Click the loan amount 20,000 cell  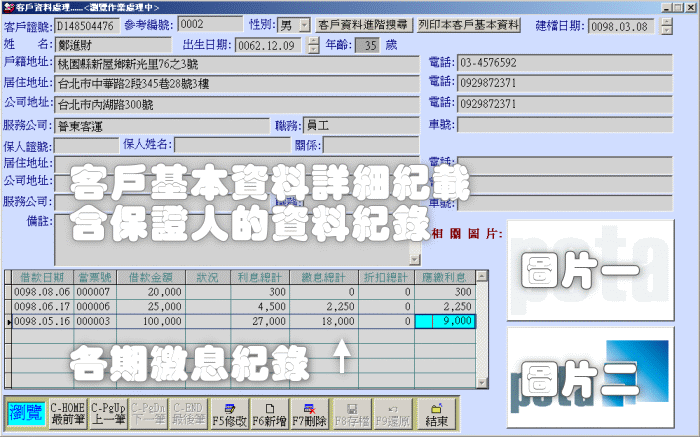(x=151, y=292)
